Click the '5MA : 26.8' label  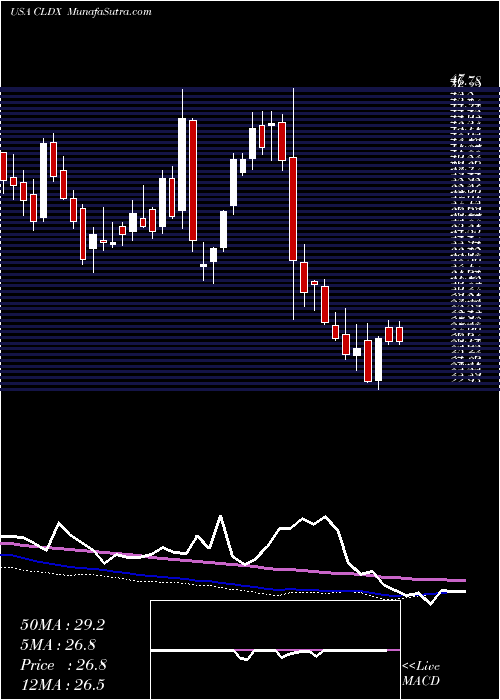tap(58, 645)
